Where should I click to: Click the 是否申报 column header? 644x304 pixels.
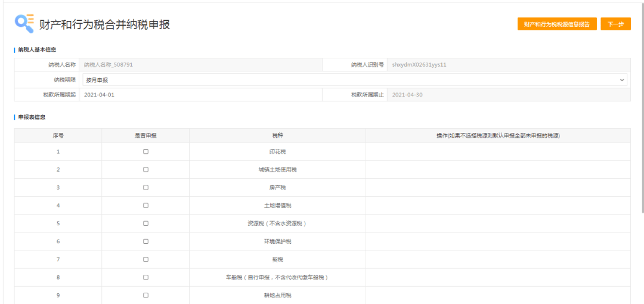click(145, 135)
